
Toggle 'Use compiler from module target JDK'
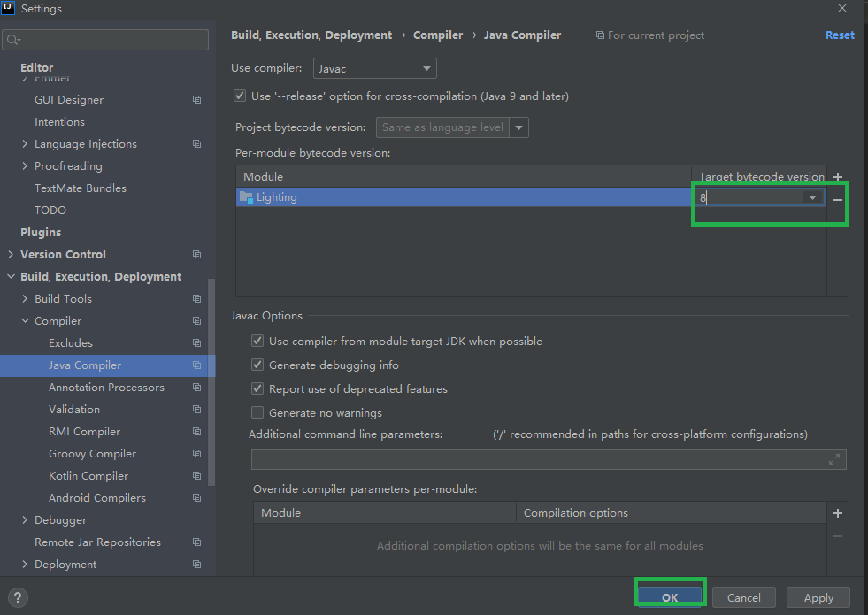coord(257,341)
